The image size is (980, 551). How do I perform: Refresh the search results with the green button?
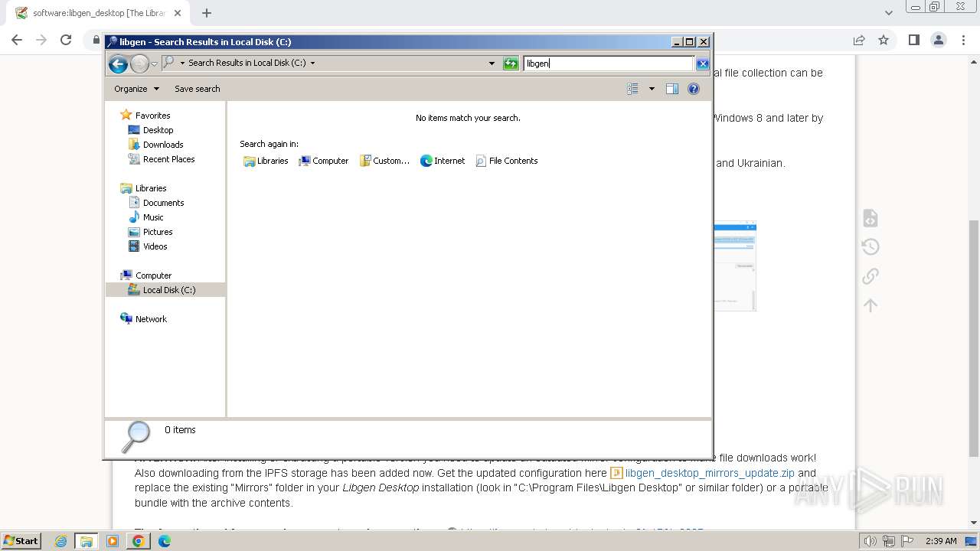(511, 64)
